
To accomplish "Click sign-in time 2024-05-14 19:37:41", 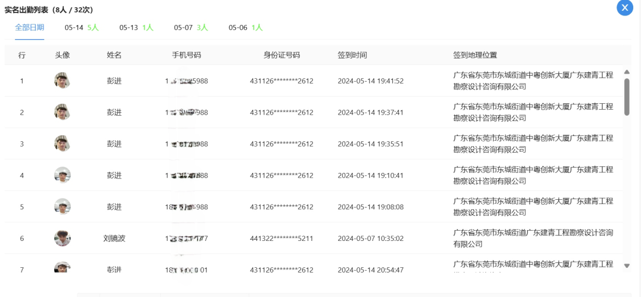I will [370, 113].
